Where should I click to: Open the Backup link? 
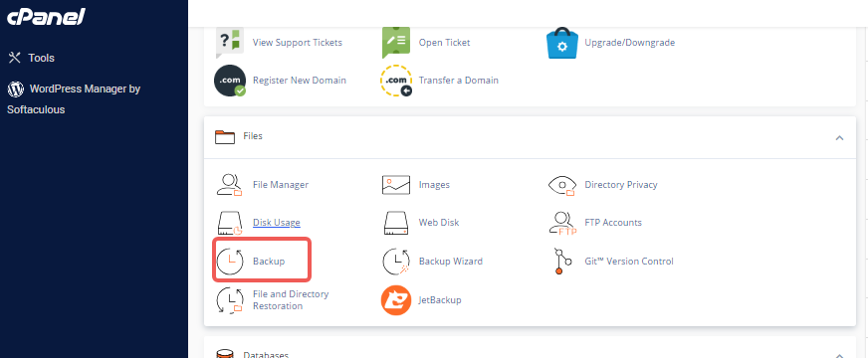point(269,261)
